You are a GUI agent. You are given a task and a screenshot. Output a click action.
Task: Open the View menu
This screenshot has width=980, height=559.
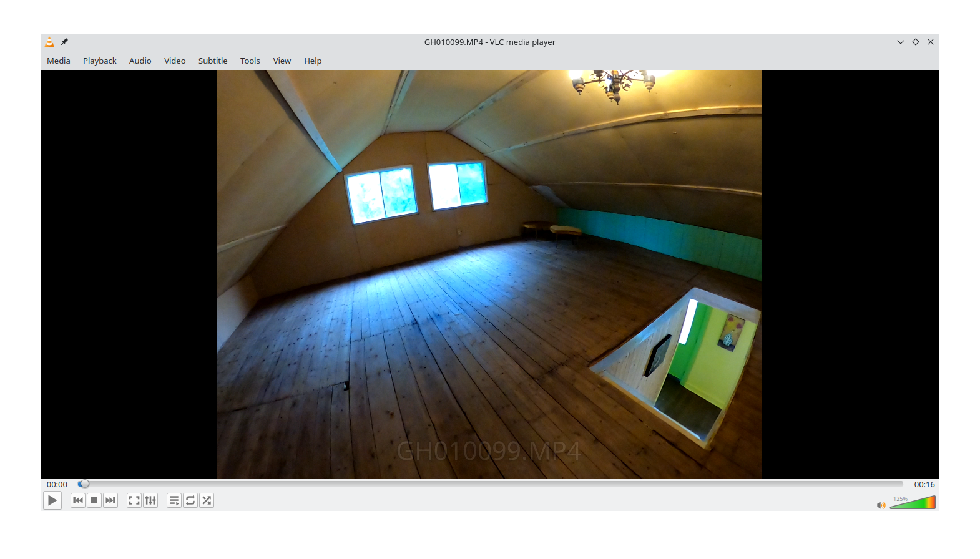pyautogui.click(x=282, y=61)
